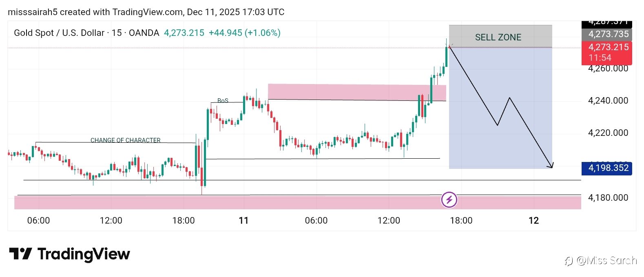This screenshot has height=277, width=644.
Task: Click the date marker 12 on time axis
Action: pyautogui.click(x=533, y=221)
